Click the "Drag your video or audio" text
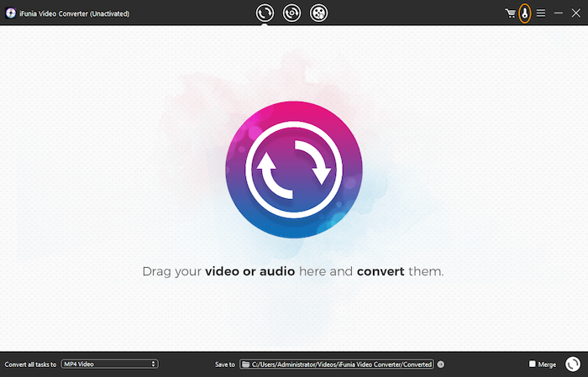588x377 pixels. click(x=292, y=272)
